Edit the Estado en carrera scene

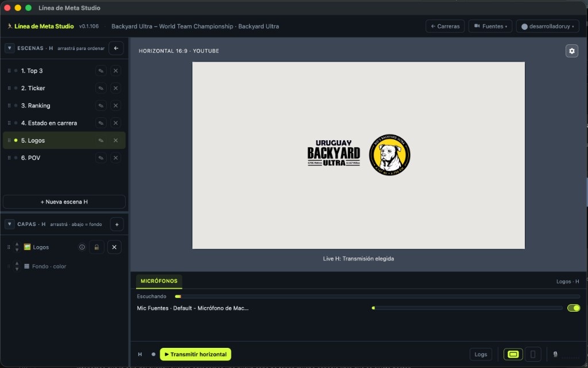[x=101, y=123]
